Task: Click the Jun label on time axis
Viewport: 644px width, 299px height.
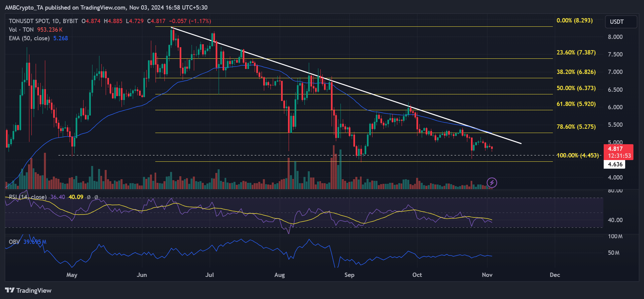Action: tap(142, 275)
